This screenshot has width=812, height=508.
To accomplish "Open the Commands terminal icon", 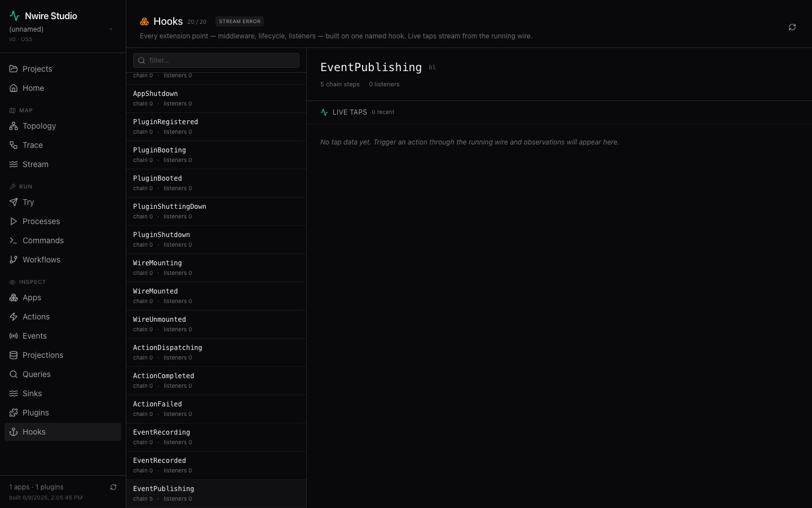I will (14, 240).
